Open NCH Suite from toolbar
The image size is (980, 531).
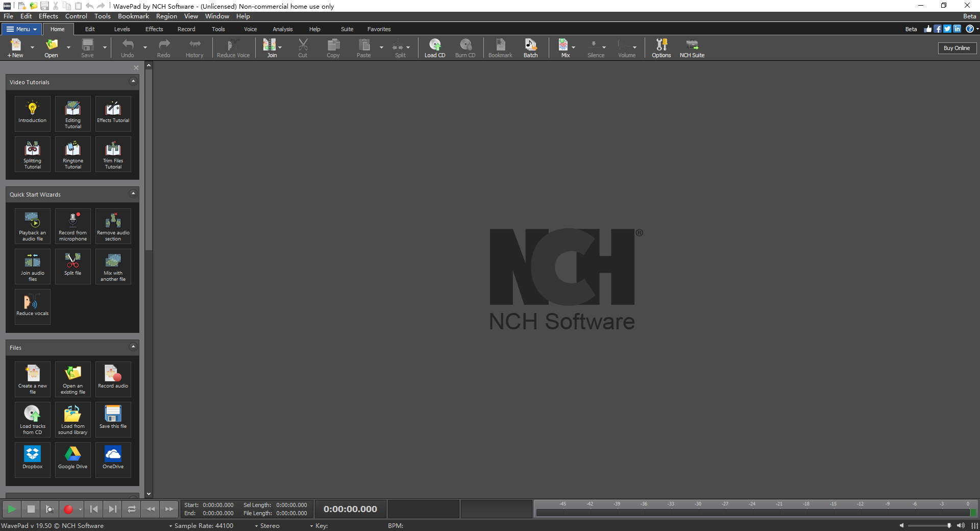tap(692, 48)
